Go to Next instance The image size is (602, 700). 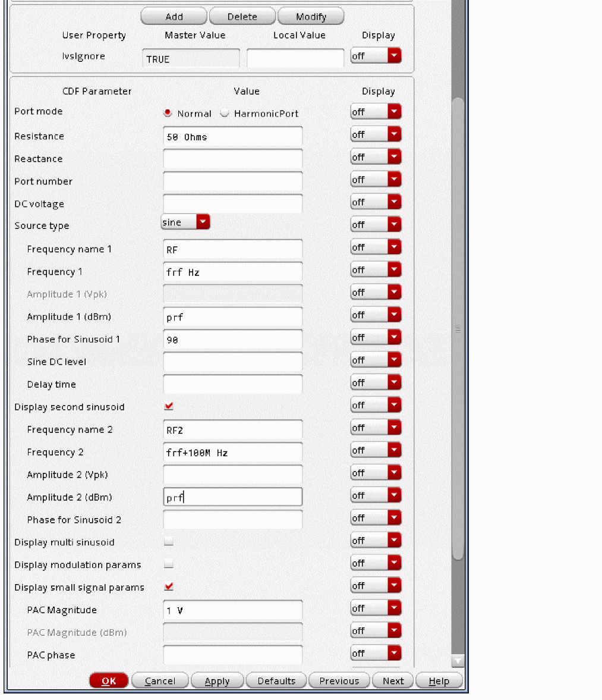pos(393,681)
